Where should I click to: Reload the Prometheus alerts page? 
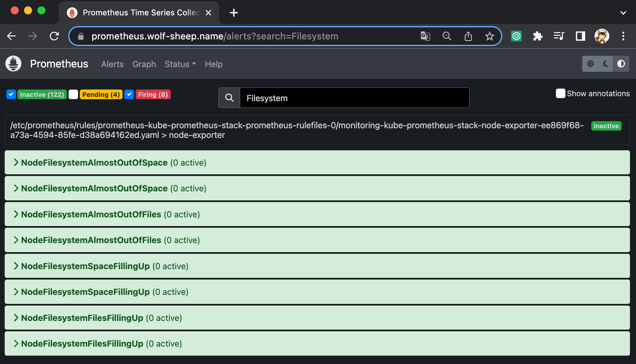(x=54, y=36)
